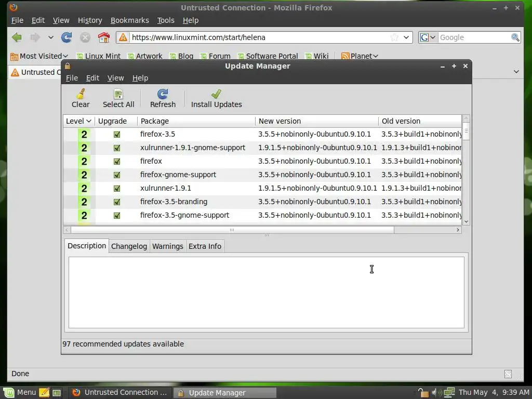Open Blog bookmark in toolbar
Image resolution: width=532 pixels, height=399 pixels.
(x=181, y=56)
